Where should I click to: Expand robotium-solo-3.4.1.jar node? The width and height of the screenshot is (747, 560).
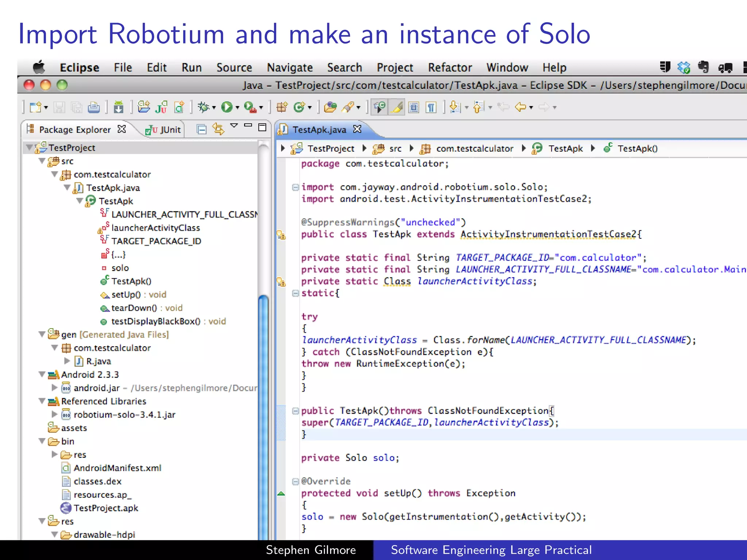pos(55,414)
